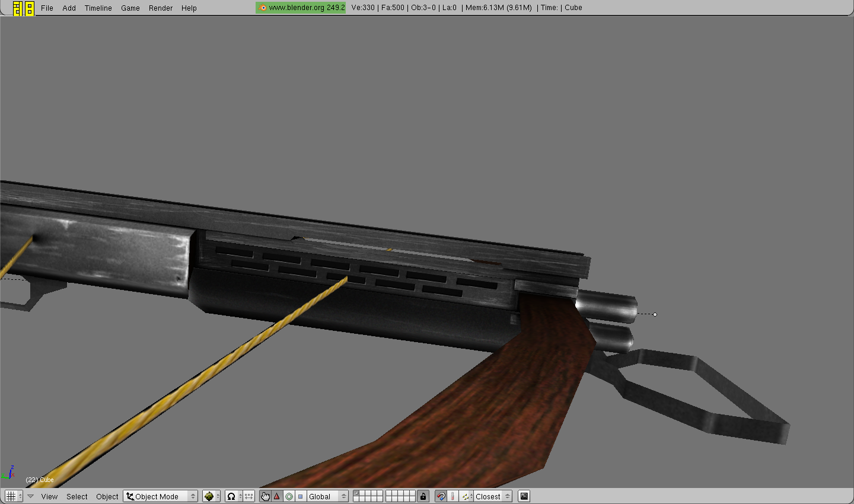The width and height of the screenshot is (854, 504).
Task: Click the 3D View window type icon
Action: 11,496
